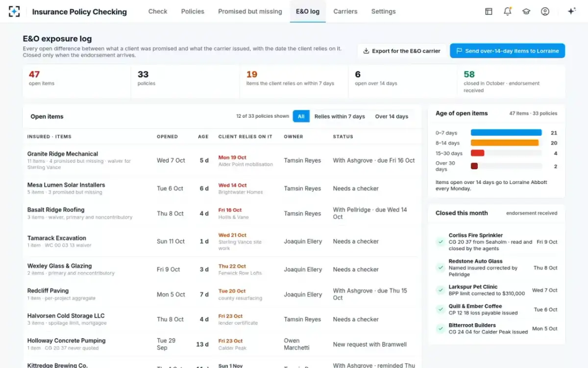Select the E&O log tab
588x368 pixels.
[x=308, y=11]
